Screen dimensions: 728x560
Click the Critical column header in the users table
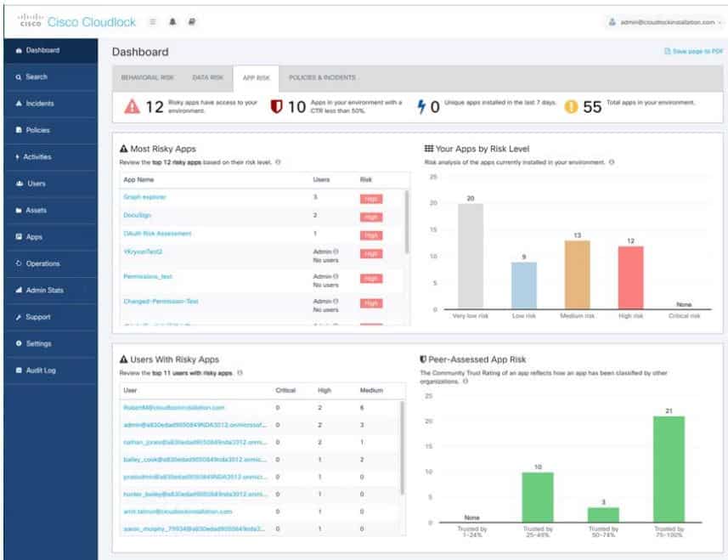285,391
